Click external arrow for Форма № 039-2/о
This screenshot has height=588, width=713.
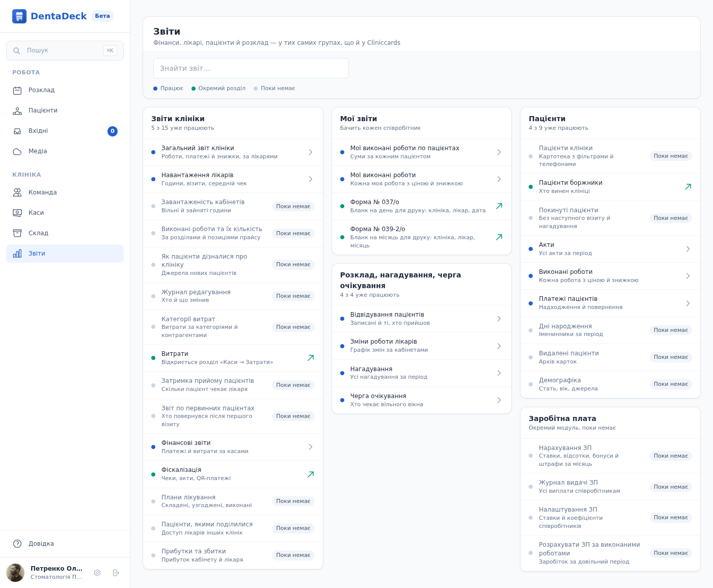[499, 237]
